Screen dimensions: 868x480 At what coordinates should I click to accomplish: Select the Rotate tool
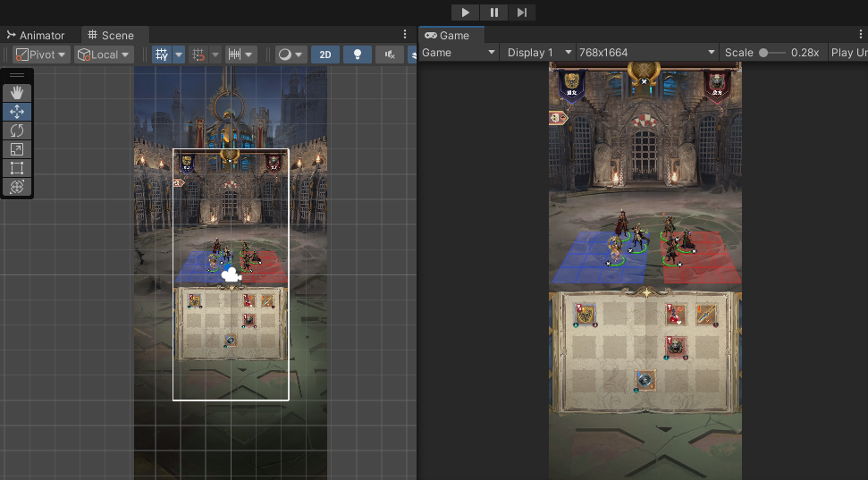[17, 131]
